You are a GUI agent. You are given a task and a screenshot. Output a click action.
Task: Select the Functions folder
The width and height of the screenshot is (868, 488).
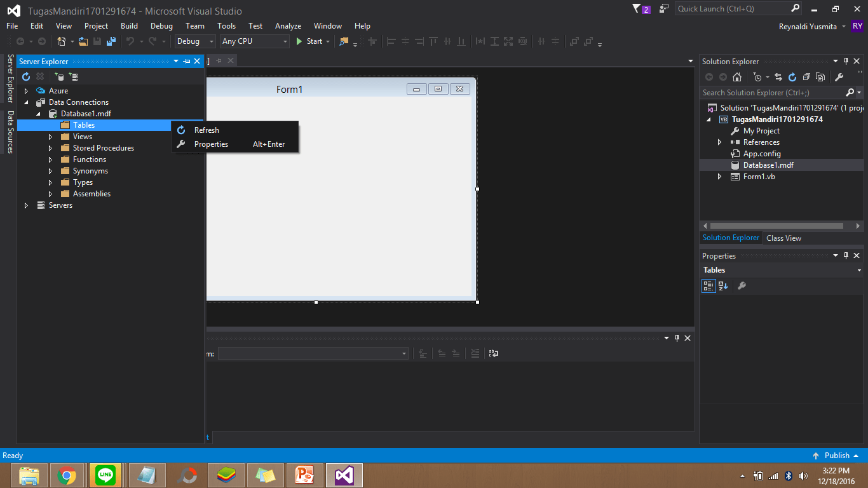[89, 159]
